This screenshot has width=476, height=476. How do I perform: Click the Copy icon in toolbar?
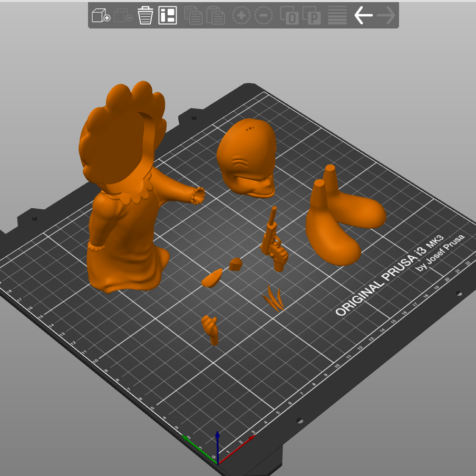point(193,15)
